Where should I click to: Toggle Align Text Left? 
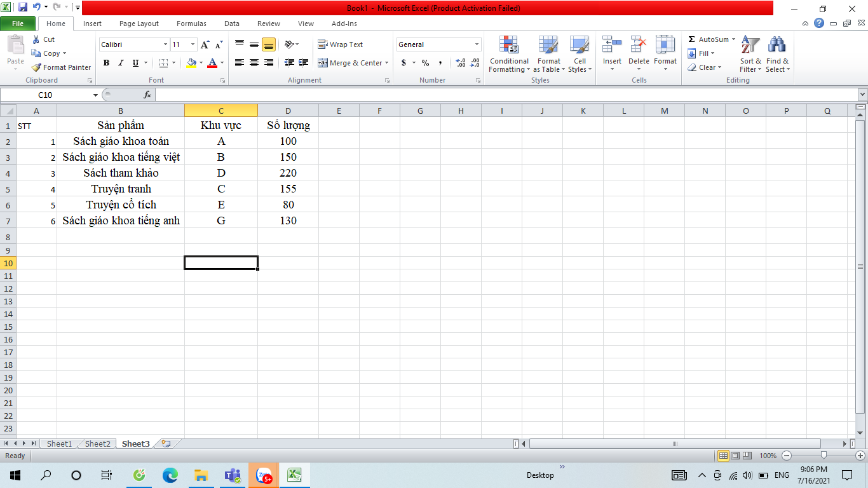click(240, 63)
